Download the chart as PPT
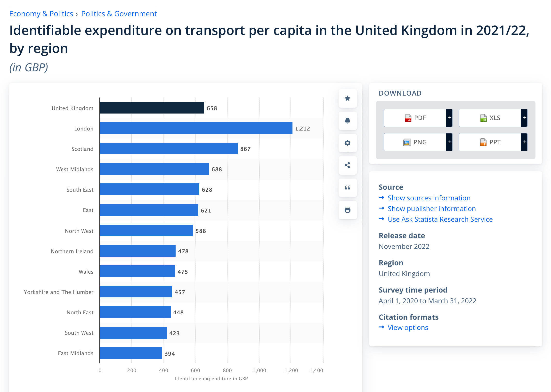551x392 pixels. [490, 142]
